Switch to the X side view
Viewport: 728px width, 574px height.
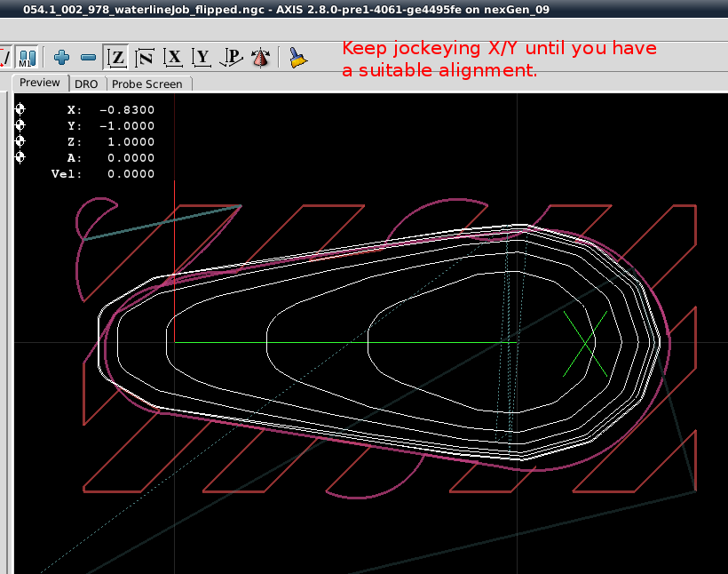(x=174, y=58)
